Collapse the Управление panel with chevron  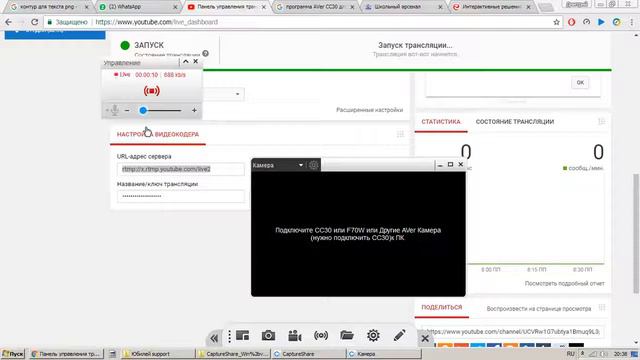pos(186,62)
